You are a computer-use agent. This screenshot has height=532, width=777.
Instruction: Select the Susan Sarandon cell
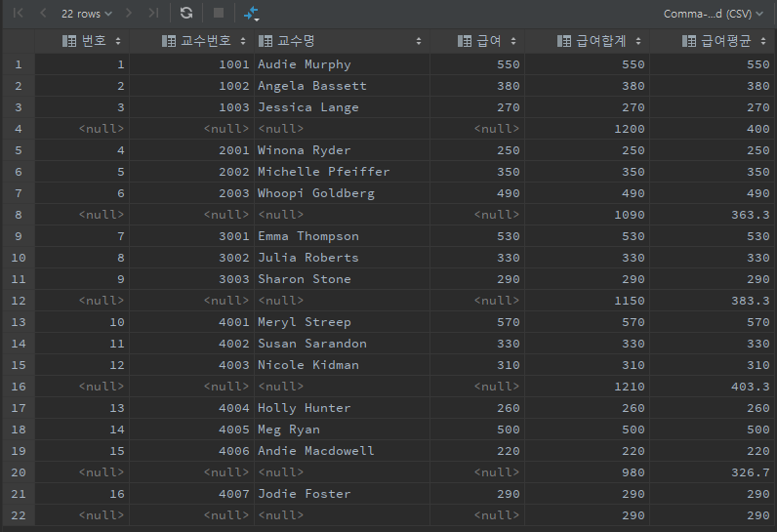(x=342, y=344)
